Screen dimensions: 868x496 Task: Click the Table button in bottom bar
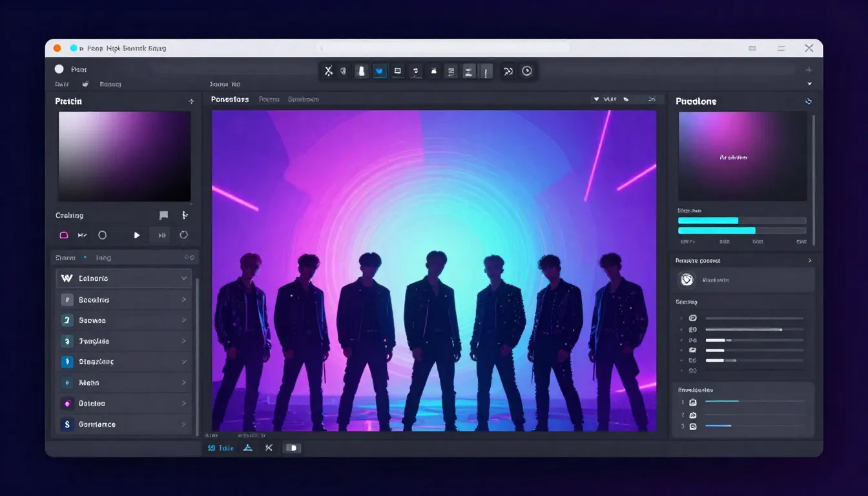[221, 448]
